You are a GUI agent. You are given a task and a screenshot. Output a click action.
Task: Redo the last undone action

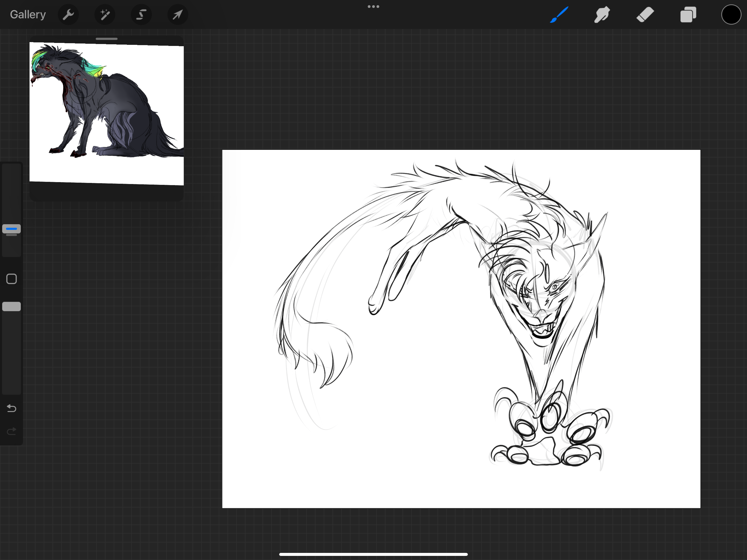(x=11, y=431)
